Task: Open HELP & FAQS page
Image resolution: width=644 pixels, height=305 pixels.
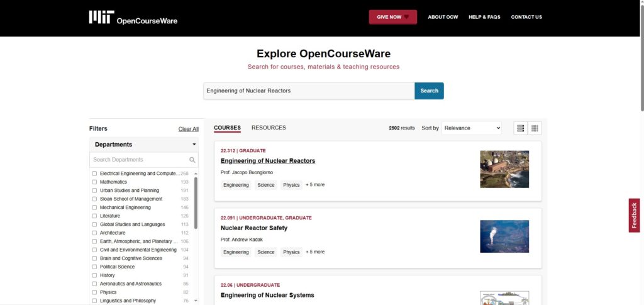Action: [x=484, y=17]
